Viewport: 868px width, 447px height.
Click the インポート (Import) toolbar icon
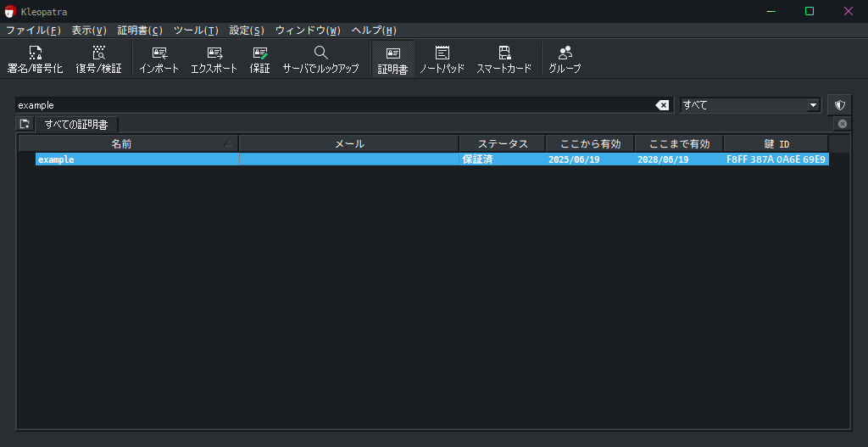tap(159, 60)
